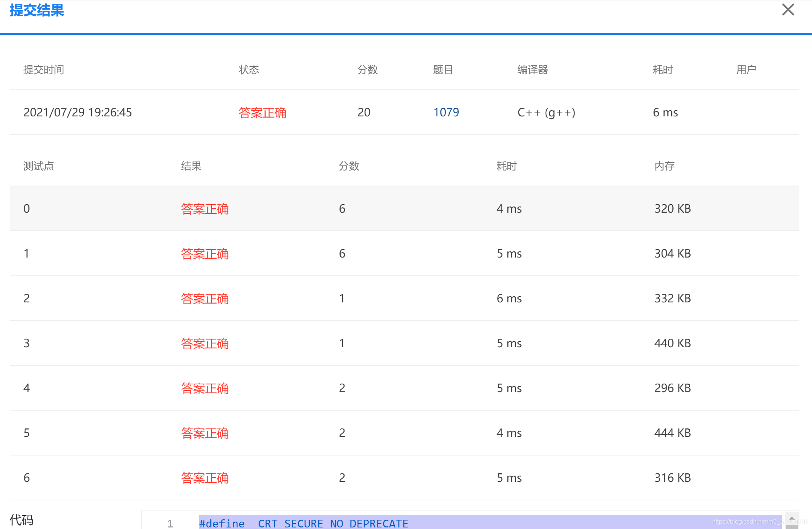Click the 测试点 column header
812x529 pixels.
[39, 166]
